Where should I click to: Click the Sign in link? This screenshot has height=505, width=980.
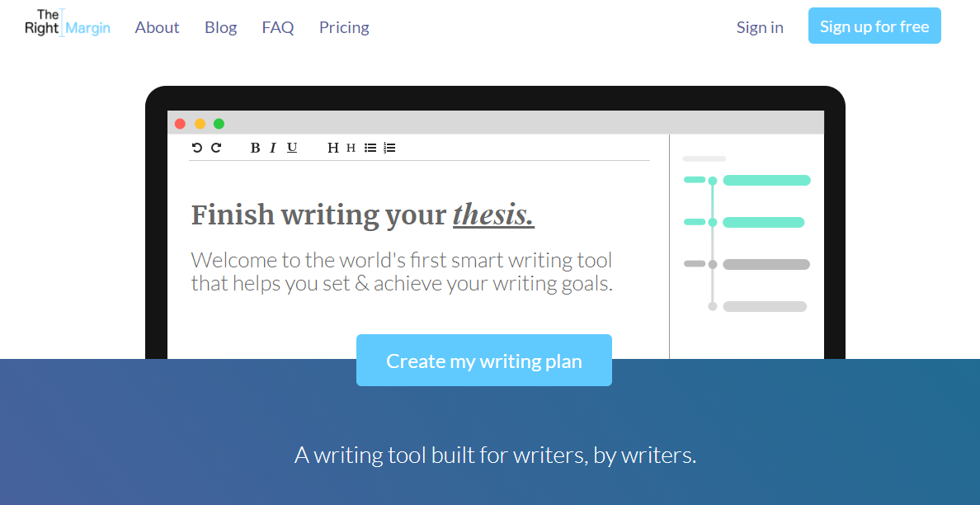pos(760,27)
